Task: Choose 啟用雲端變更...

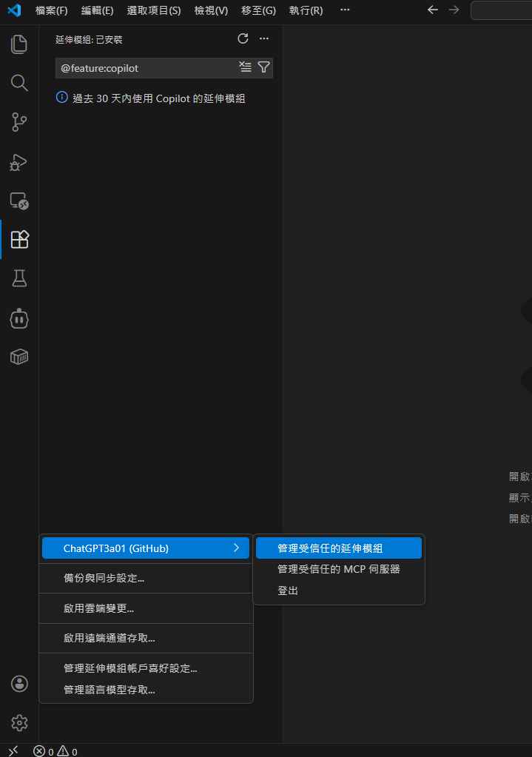Action: click(146, 608)
